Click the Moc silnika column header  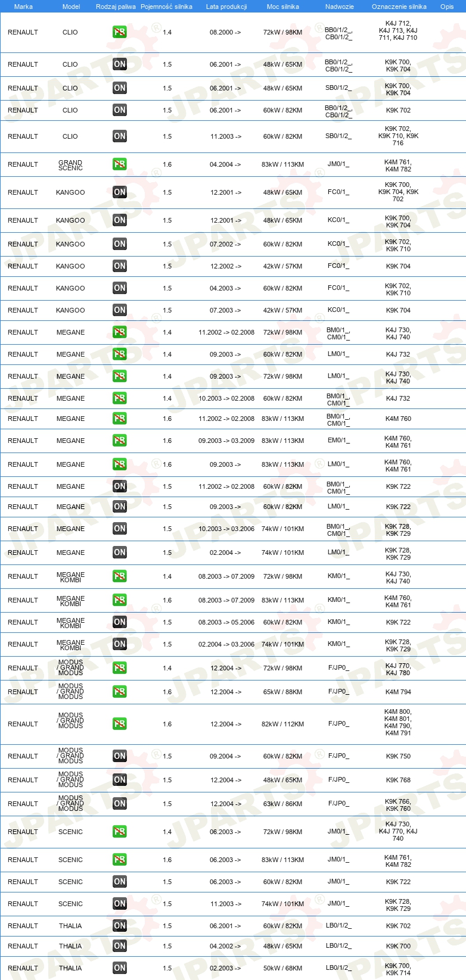click(283, 7)
